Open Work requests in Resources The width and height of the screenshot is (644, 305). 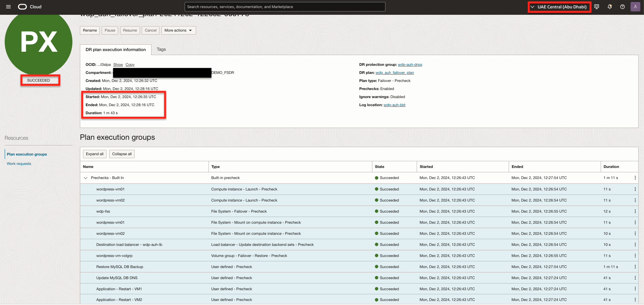[x=19, y=164]
